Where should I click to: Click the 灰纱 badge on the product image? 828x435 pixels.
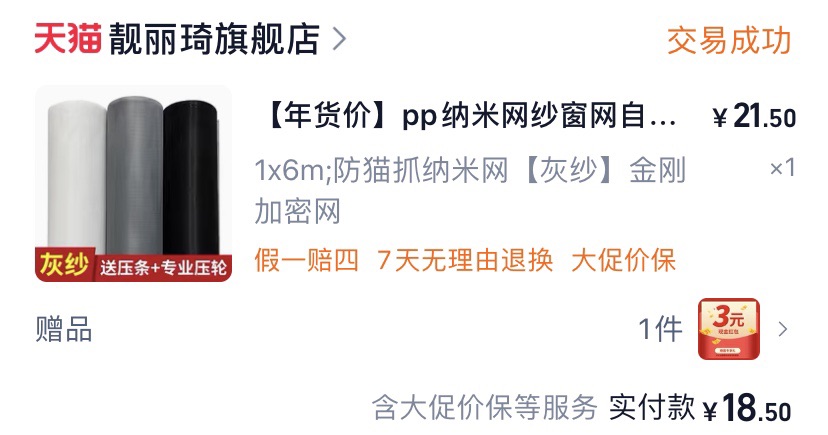(x=64, y=264)
